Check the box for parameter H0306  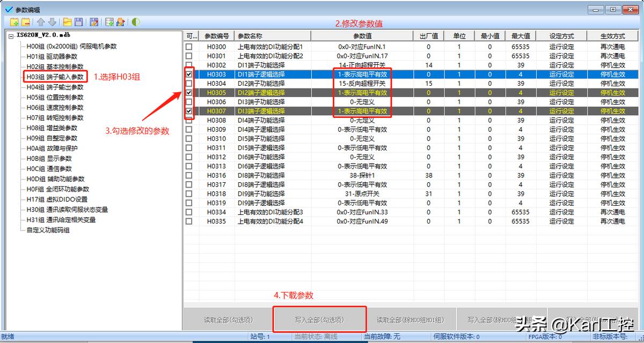pos(189,102)
